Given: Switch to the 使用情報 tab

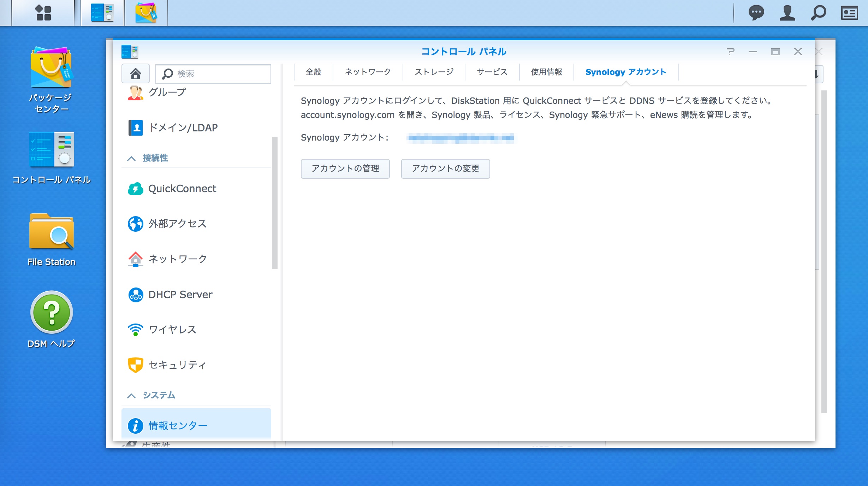Looking at the screenshot, I should [x=546, y=72].
